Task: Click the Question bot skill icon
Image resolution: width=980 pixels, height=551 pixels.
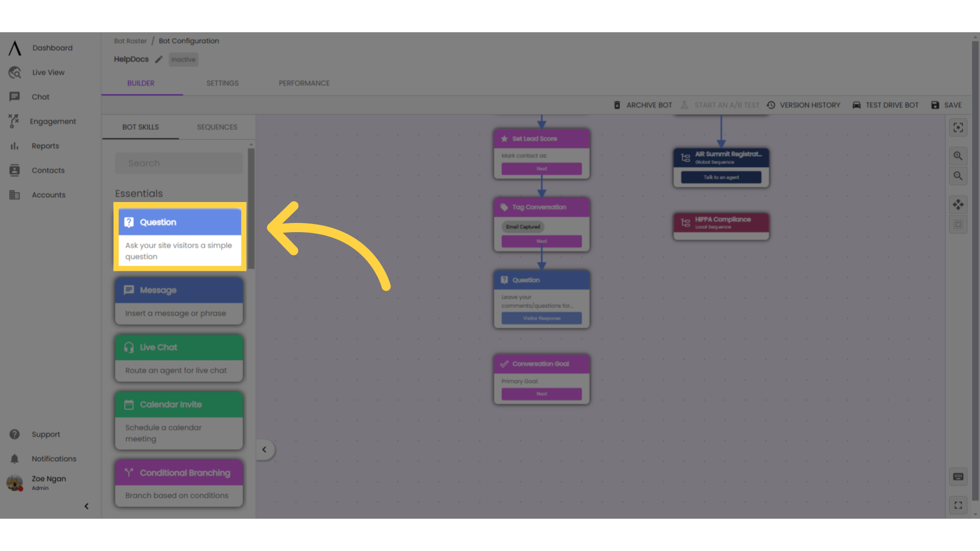Action: coord(129,221)
